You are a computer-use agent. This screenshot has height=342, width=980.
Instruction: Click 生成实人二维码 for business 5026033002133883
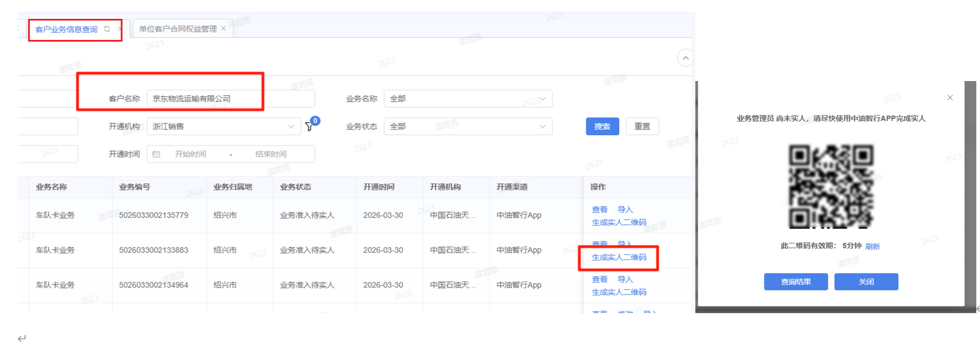pyautogui.click(x=618, y=257)
